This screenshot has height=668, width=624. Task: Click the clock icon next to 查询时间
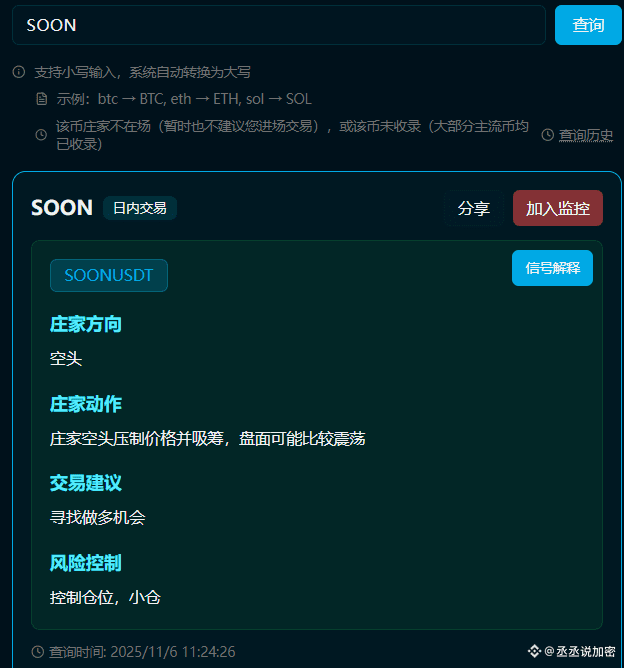click(x=38, y=652)
